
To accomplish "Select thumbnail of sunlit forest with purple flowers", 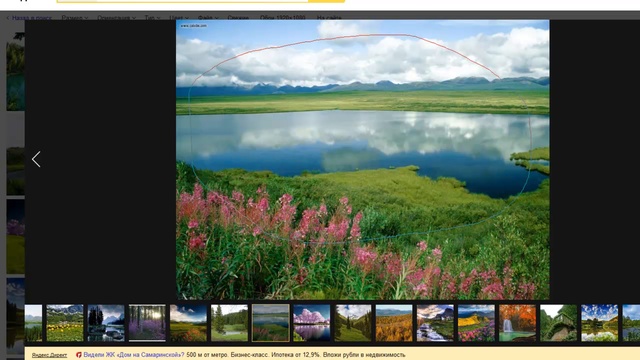I will [147, 323].
